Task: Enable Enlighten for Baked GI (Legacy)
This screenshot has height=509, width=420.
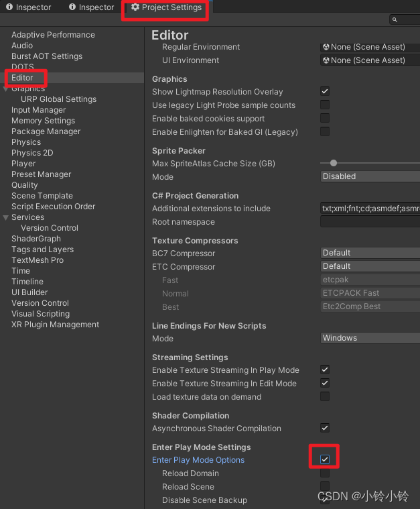Action: 325,131
